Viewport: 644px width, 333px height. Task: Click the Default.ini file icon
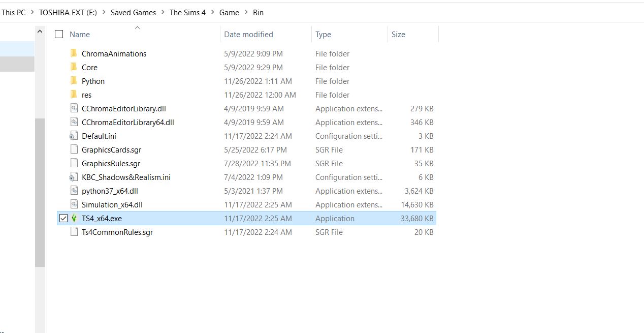(74, 136)
